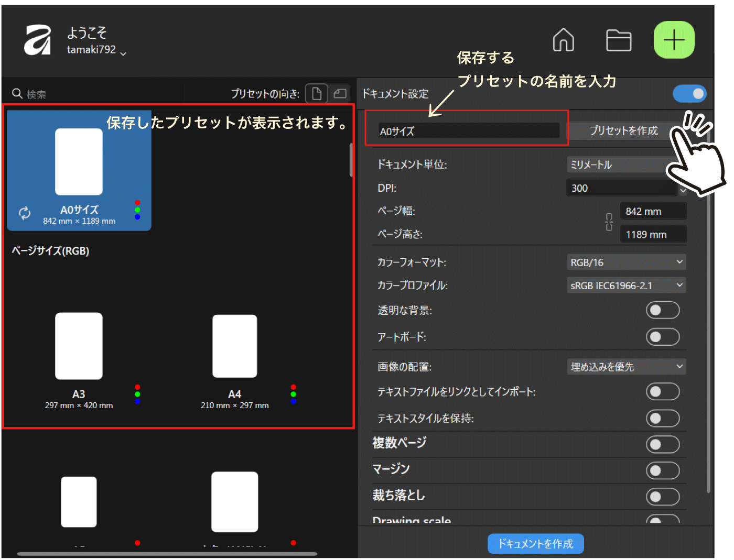The width and height of the screenshot is (734, 560).
Task: Click the ドキュメントを作成 button
Action: [x=535, y=544]
